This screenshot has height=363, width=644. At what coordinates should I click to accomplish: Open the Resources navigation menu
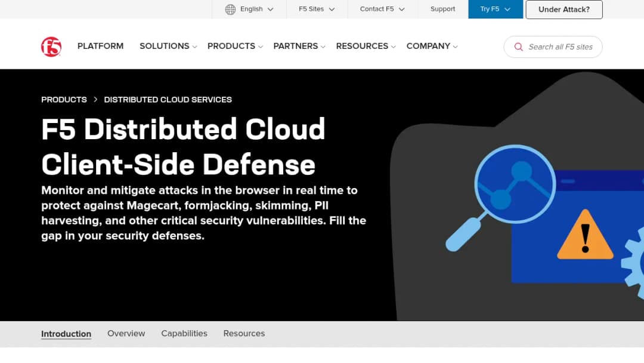tap(362, 46)
